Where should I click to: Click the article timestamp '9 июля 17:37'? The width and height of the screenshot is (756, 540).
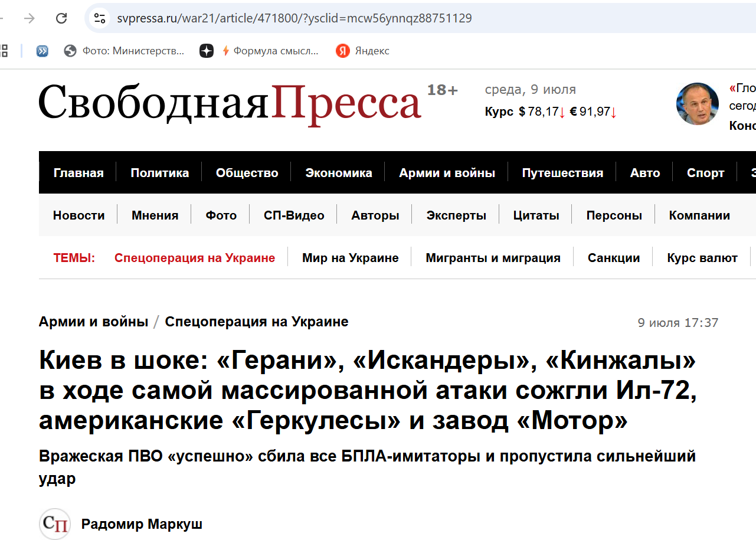tap(678, 323)
